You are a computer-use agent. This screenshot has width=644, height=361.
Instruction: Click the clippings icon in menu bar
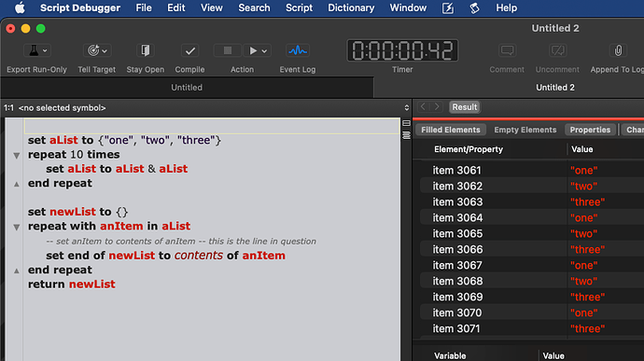448,7
